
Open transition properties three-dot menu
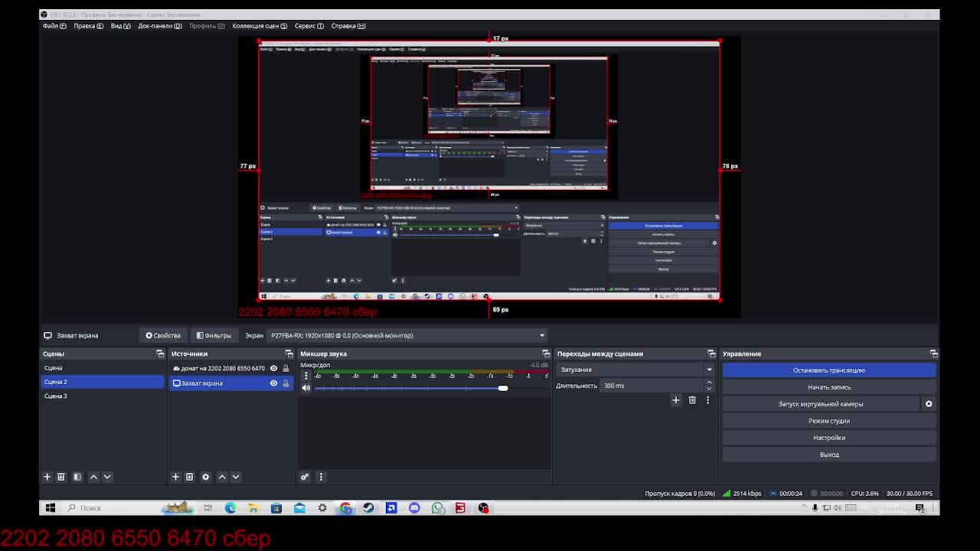pyautogui.click(x=707, y=400)
